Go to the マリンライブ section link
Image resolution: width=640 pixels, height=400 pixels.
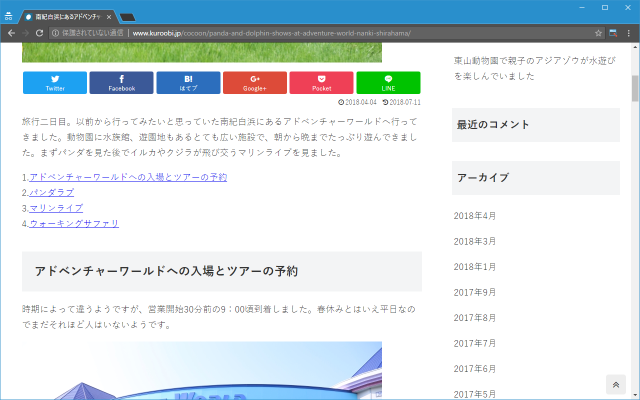tap(56, 208)
